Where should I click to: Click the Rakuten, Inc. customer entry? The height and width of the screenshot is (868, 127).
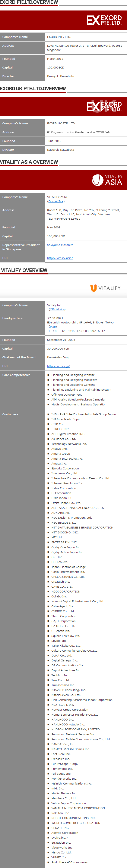(x=60, y=813)
